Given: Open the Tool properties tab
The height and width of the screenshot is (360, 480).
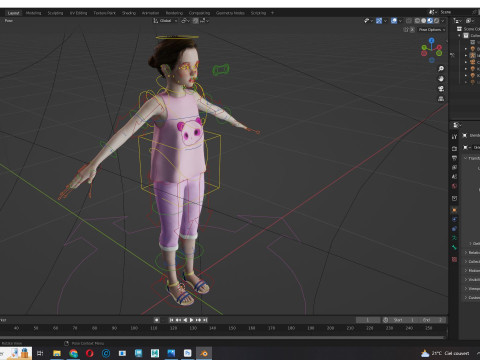Looking at the screenshot, I should [454, 137].
